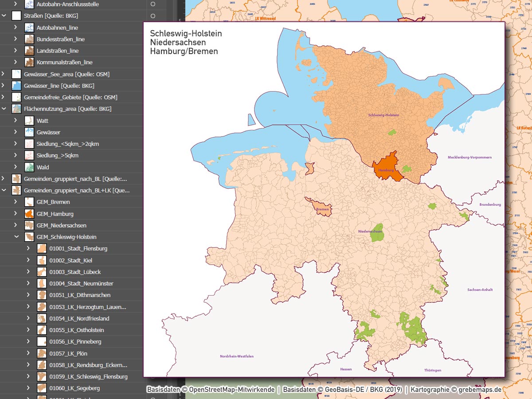Collapse the Straßen layer group

(4, 16)
